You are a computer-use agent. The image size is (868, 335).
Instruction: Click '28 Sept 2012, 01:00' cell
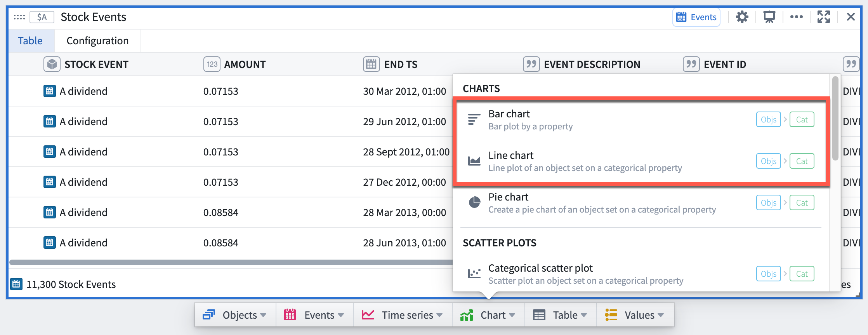(406, 152)
